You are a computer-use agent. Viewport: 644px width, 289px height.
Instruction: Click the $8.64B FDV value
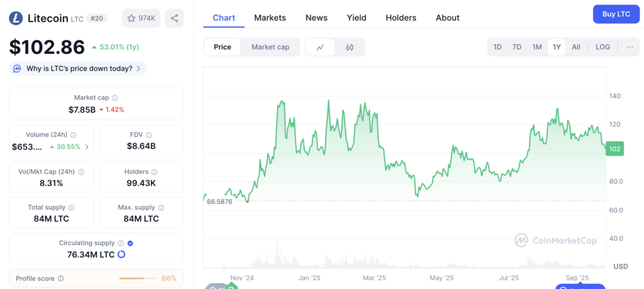[x=142, y=146]
